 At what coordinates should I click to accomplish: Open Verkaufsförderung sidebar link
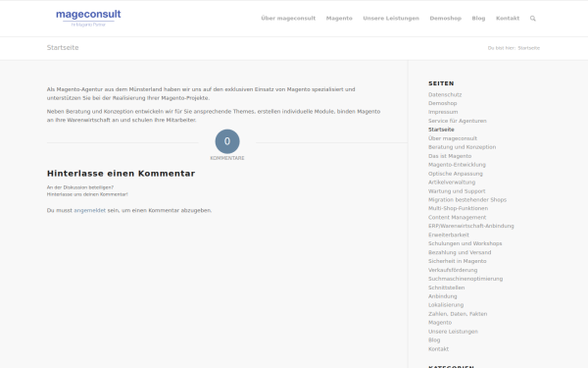pyautogui.click(x=453, y=270)
